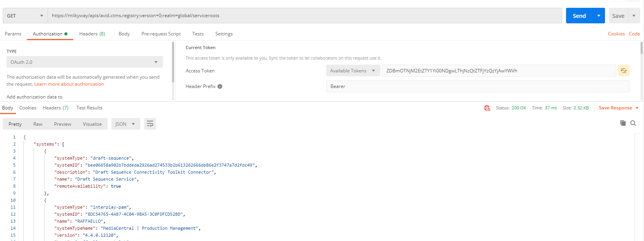Open the Save Response dropdown
Viewport: 644px width, 241px height.
[619, 108]
